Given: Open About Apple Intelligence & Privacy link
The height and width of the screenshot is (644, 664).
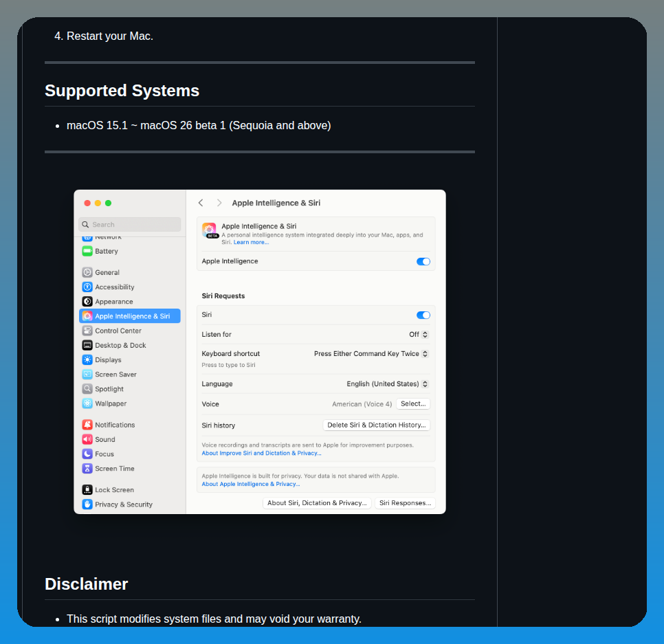Looking at the screenshot, I should pyautogui.click(x=251, y=484).
